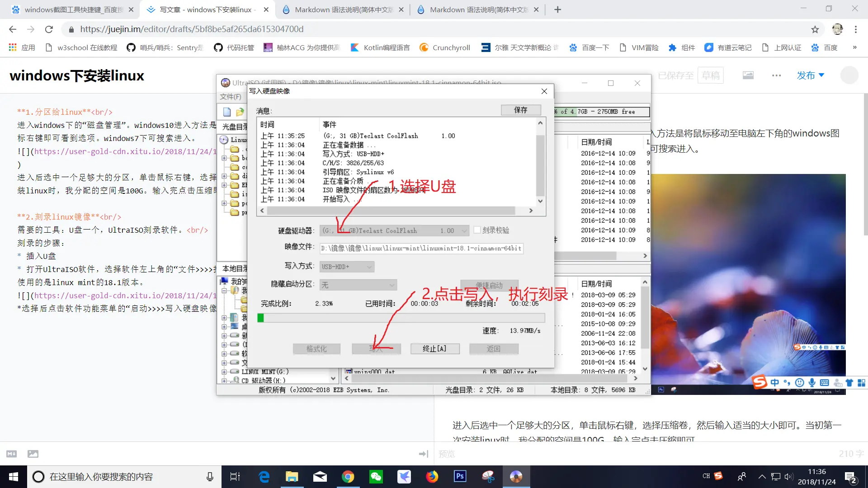Image resolution: width=868 pixels, height=488 pixels.
Task: Click the Chrome reload page icon
Action: (49, 29)
